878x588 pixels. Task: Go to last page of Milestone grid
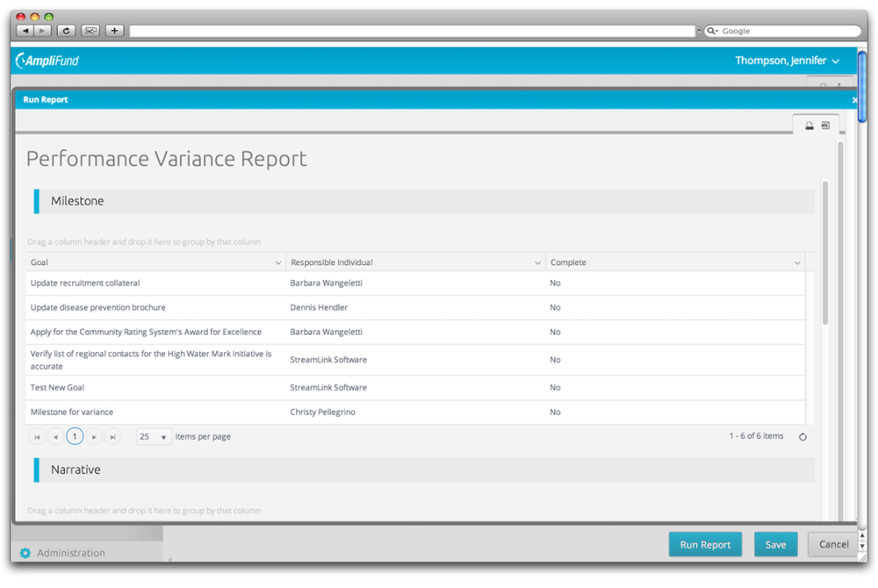tap(112, 436)
